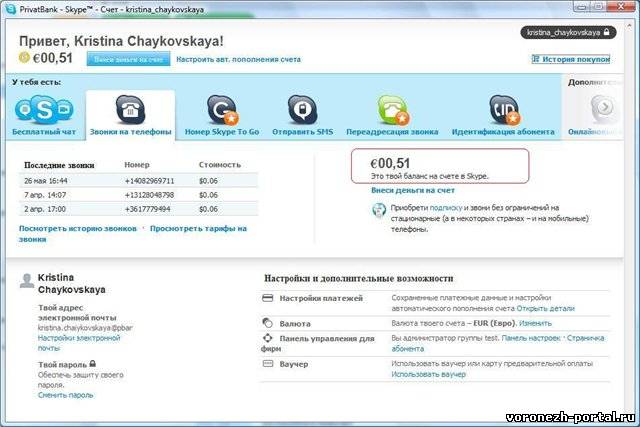Click call date 26 мая 16:44
This screenshot has width=640, height=427.
click(46, 181)
